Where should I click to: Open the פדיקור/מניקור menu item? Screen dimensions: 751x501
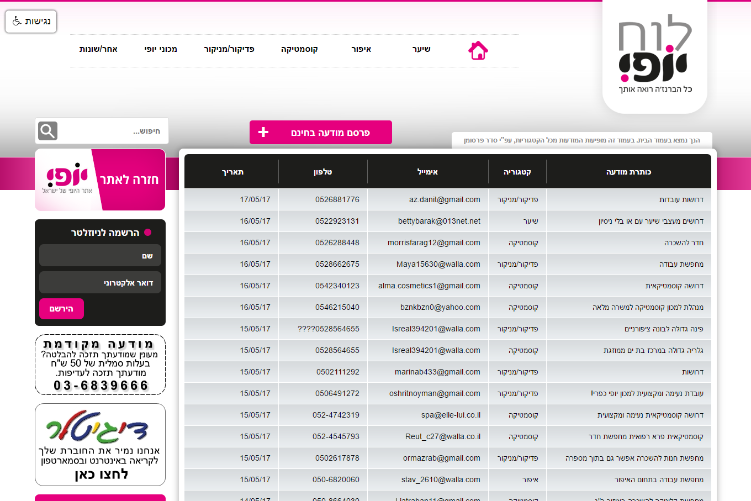[229, 49]
